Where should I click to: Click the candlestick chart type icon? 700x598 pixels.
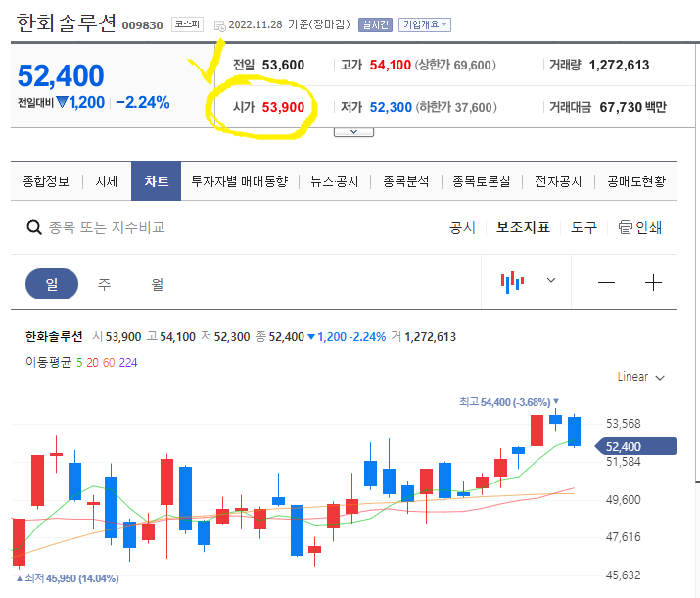[512, 282]
